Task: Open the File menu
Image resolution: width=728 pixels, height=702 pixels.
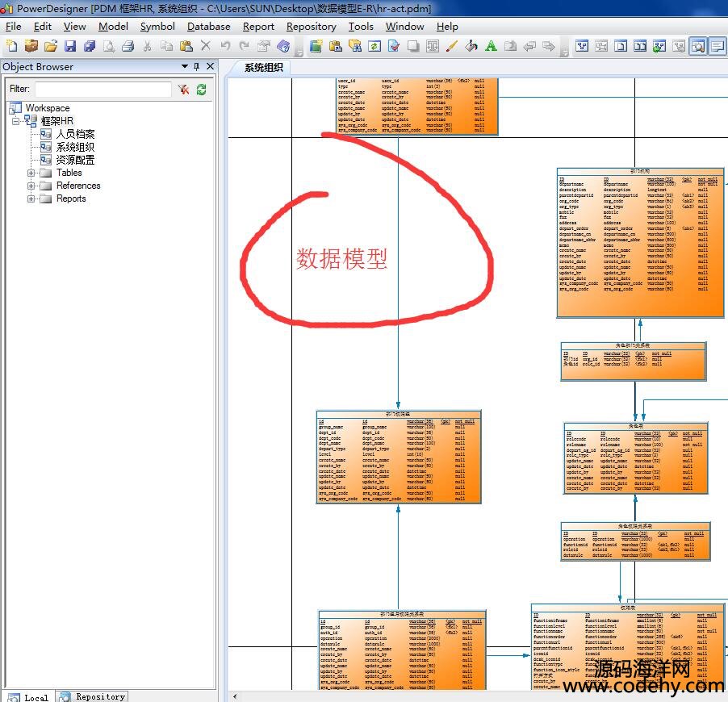Action: (14, 27)
